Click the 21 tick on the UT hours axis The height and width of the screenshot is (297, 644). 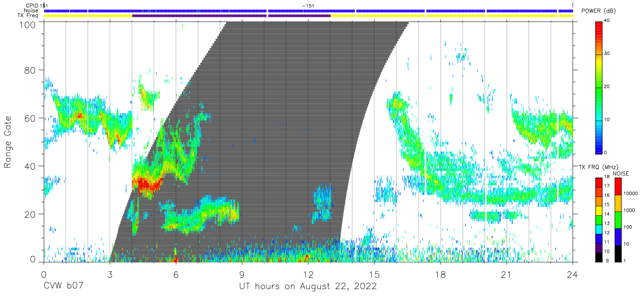pyautogui.click(x=507, y=273)
